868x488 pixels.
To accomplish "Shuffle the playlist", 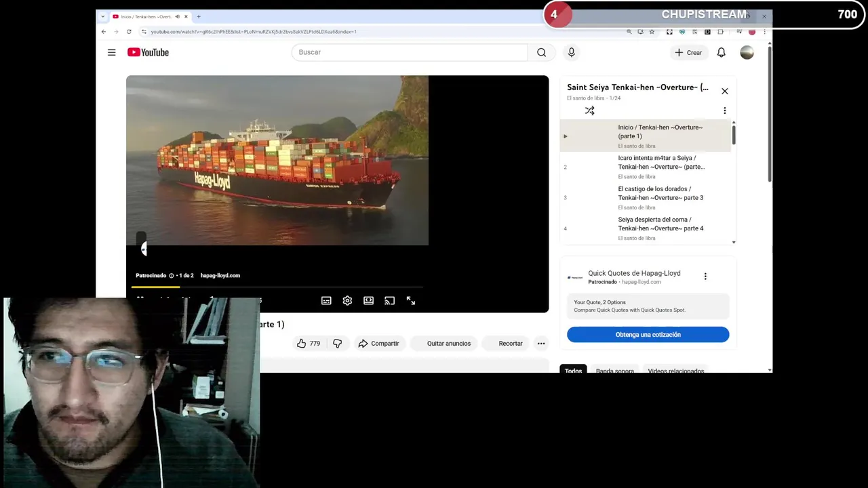I will click(x=589, y=110).
